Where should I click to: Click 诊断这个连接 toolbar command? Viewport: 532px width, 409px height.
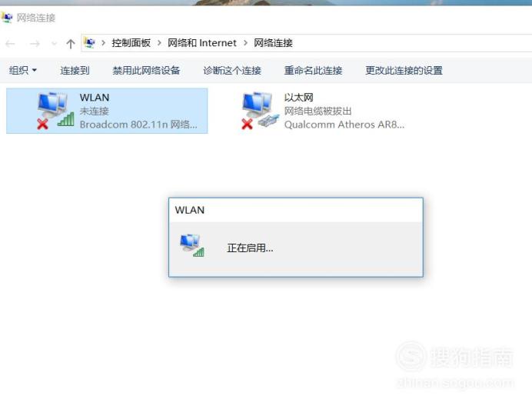tap(232, 70)
